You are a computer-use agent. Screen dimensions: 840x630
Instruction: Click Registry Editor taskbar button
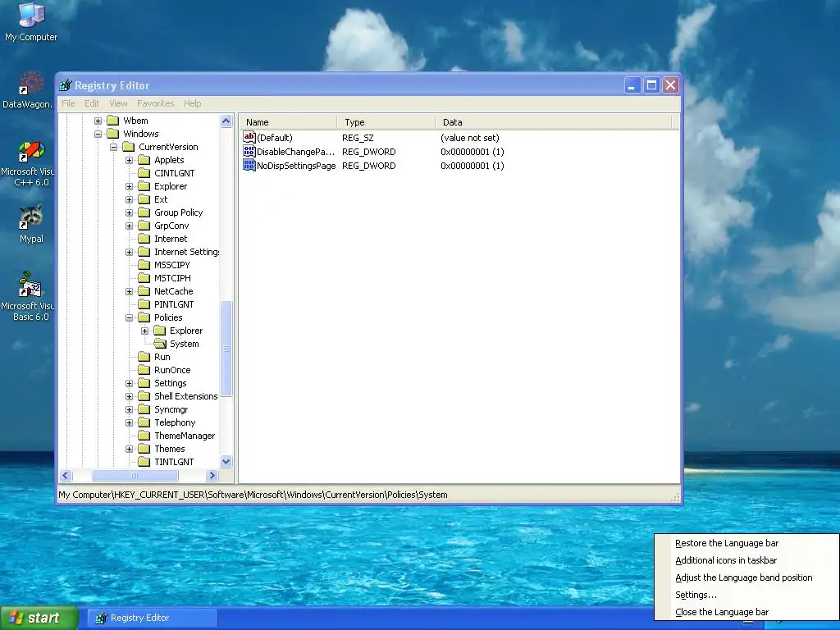tap(152, 618)
